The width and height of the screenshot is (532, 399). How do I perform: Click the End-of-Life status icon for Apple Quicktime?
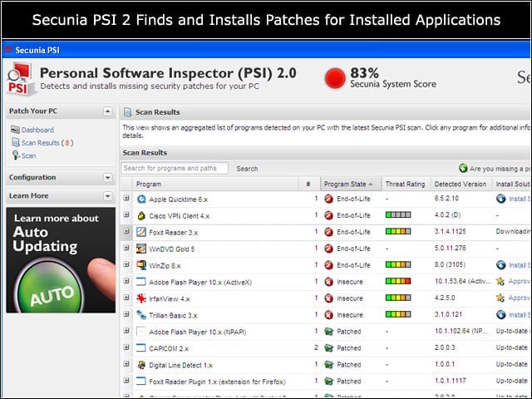coord(328,199)
